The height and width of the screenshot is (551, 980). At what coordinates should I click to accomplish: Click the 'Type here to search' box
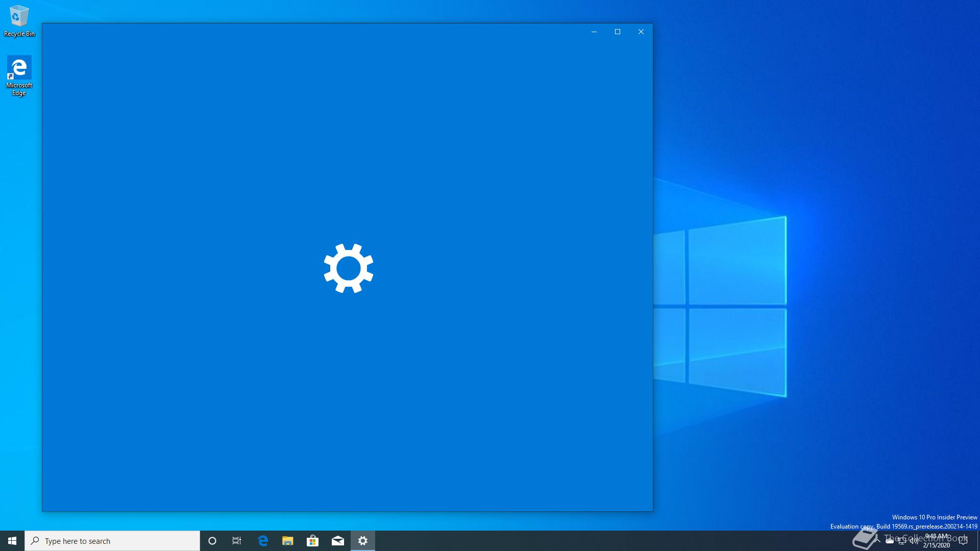[x=112, y=541]
